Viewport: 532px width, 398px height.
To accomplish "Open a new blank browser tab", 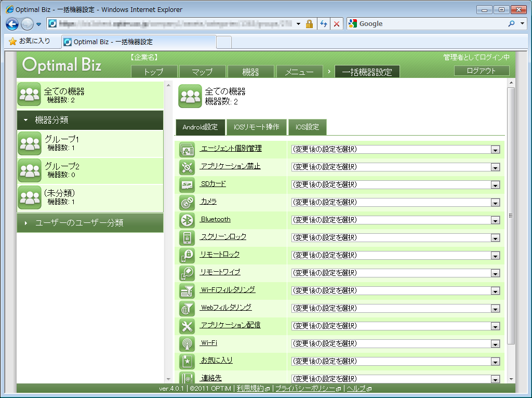I will click(x=224, y=42).
